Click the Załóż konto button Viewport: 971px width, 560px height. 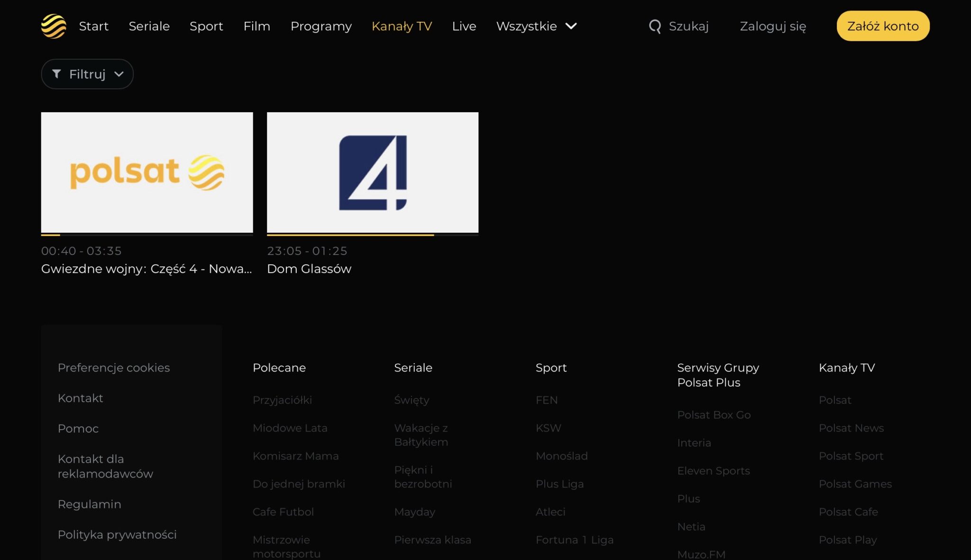click(883, 26)
